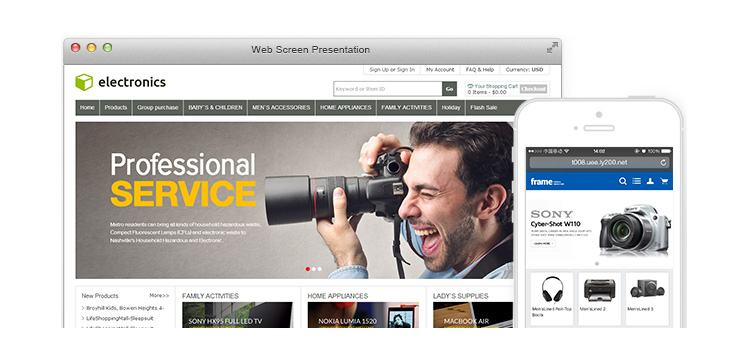Open HOME APPLIANCES in navigation bar
748x364 pixels.
pos(345,108)
